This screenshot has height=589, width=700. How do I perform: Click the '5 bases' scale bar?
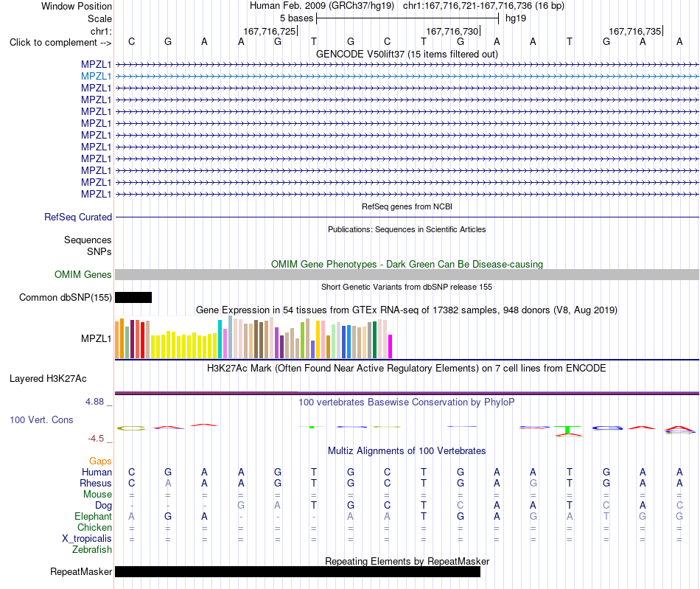[407, 18]
